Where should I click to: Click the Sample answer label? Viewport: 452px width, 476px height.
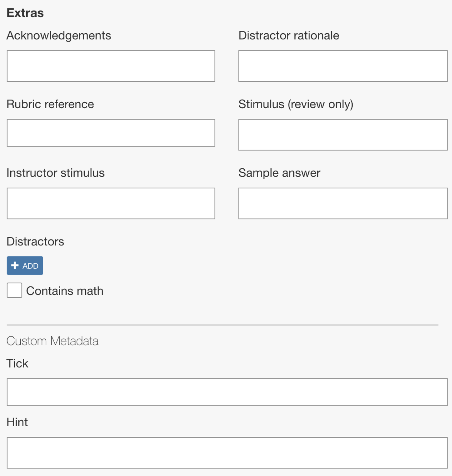pos(279,173)
